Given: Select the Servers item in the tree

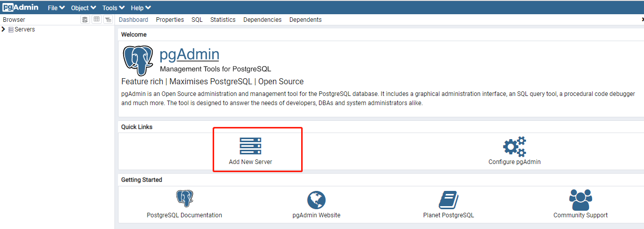Looking at the screenshot, I should tap(24, 29).
